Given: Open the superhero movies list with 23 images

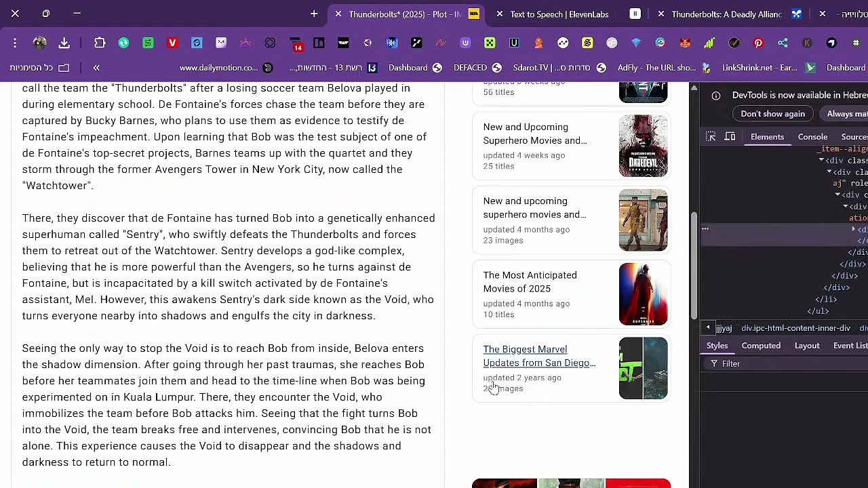Looking at the screenshot, I should tap(535, 207).
